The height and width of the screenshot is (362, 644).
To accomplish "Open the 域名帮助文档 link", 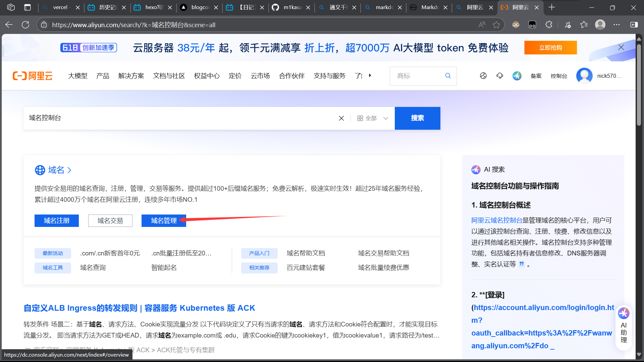I will [x=306, y=253].
